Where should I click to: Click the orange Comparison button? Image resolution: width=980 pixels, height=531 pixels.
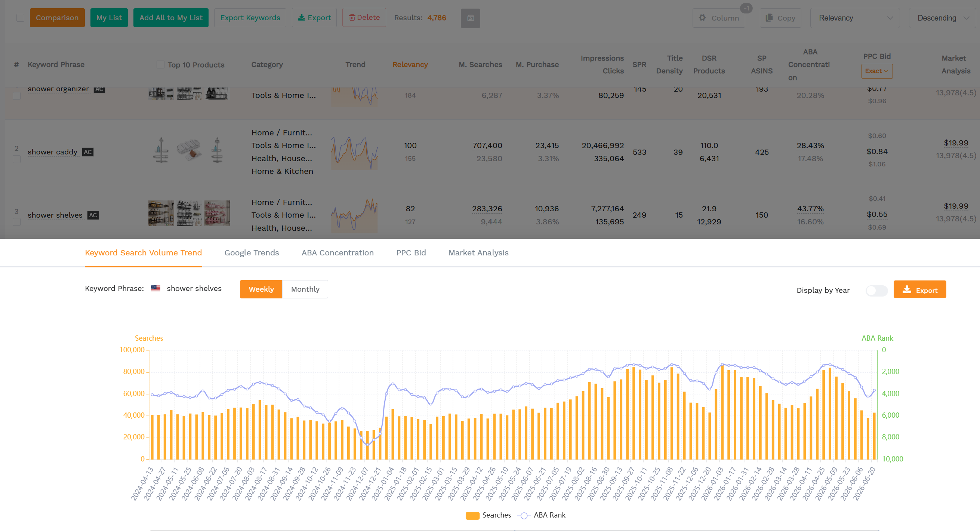pyautogui.click(x=57, y=18)
